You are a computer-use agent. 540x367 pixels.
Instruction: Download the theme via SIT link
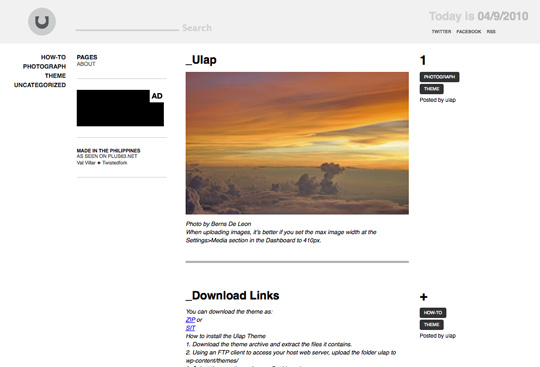(x=190, y=328)
